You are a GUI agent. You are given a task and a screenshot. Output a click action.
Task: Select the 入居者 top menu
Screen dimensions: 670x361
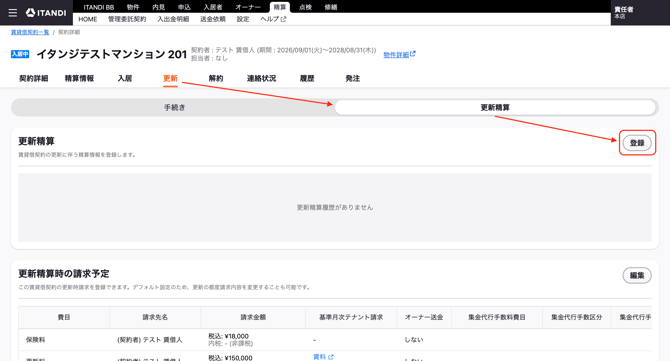pyautogui.click(x=213, y=7)
